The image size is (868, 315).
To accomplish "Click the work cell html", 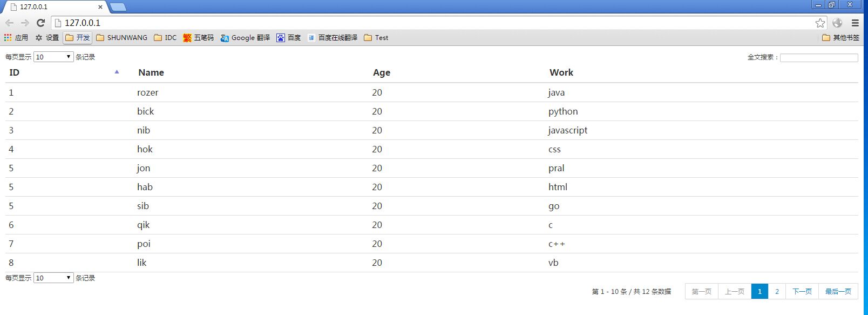I will click(558, 187).
